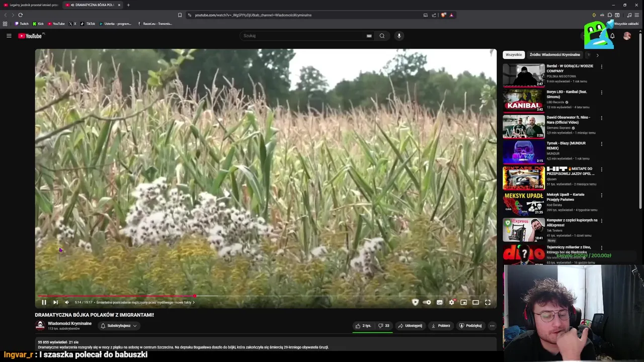Open next chapter title arrow in player
The height and width of the screenshot is (362, 644).
coord(194,302)
